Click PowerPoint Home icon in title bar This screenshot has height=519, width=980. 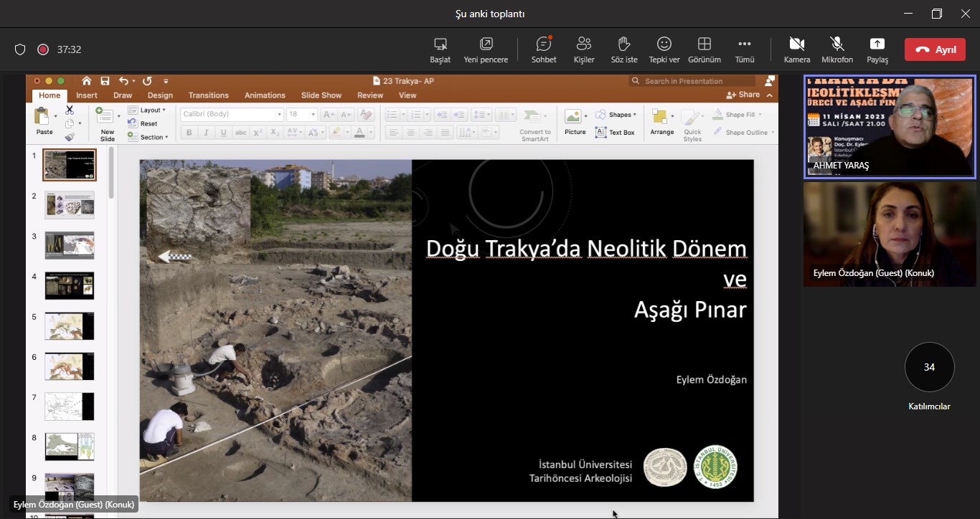[87, 81]
